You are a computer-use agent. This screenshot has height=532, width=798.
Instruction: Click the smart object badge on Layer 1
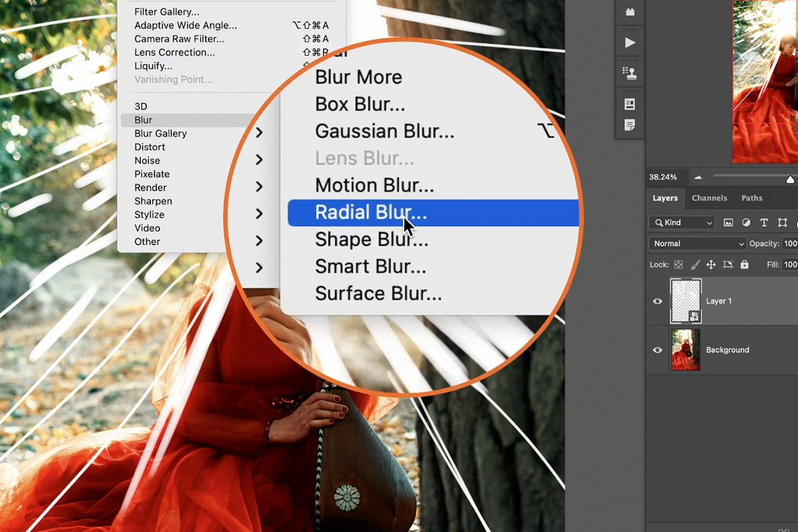(x=694, y=317)
